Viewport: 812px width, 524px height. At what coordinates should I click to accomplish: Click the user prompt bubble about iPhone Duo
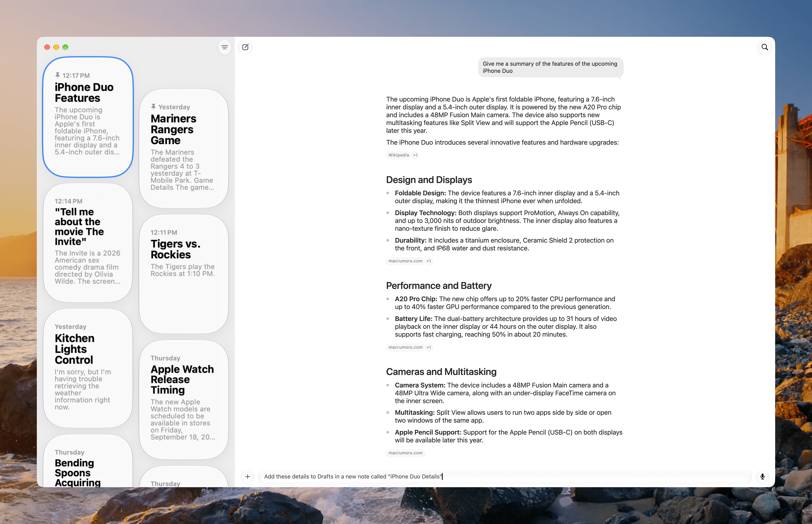click(x=551, y=67)
